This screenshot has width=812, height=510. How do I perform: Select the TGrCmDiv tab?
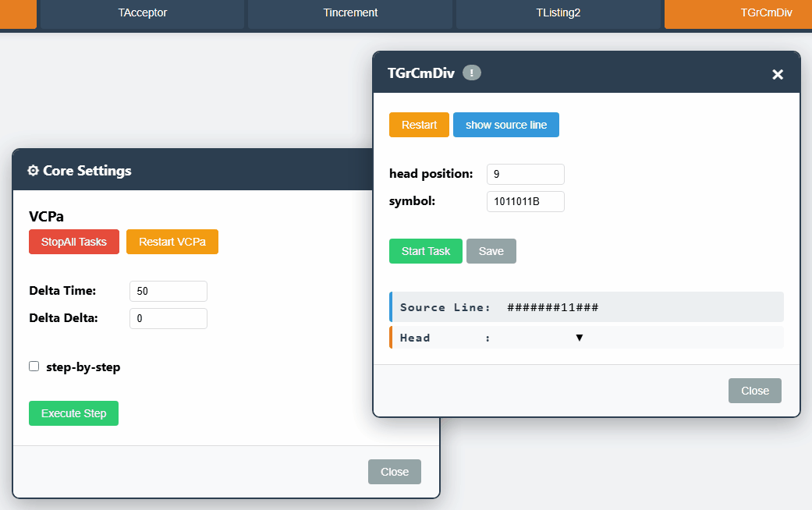tap(738, 13)
